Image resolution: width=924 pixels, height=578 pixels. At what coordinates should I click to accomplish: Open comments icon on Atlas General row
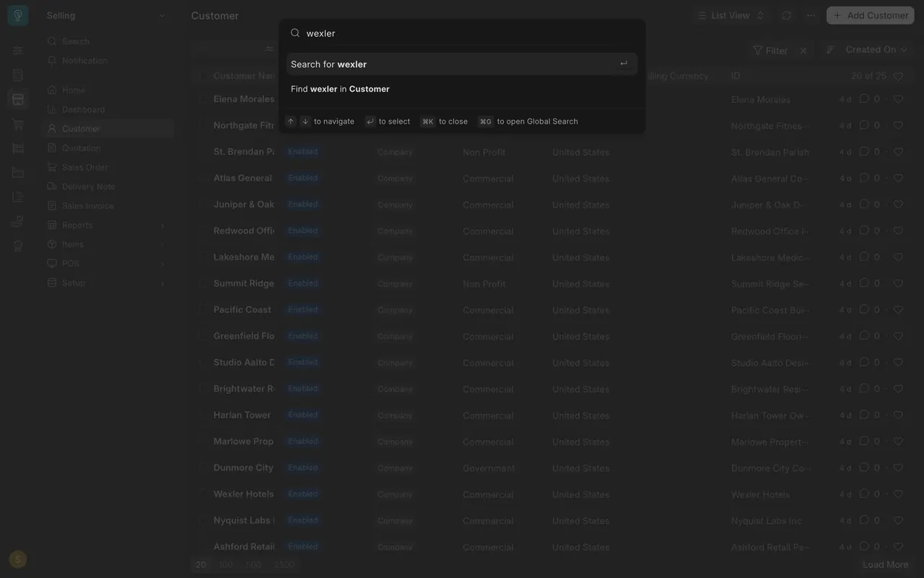pyautogui.click(x=864, y=178)
